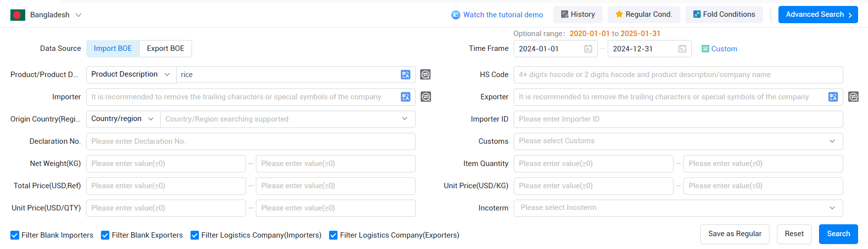Image resolution: width=868 pixels, height=249 pixels.
Task: Click round list icon beside Exporter field
Action: (x=853, y=97)
